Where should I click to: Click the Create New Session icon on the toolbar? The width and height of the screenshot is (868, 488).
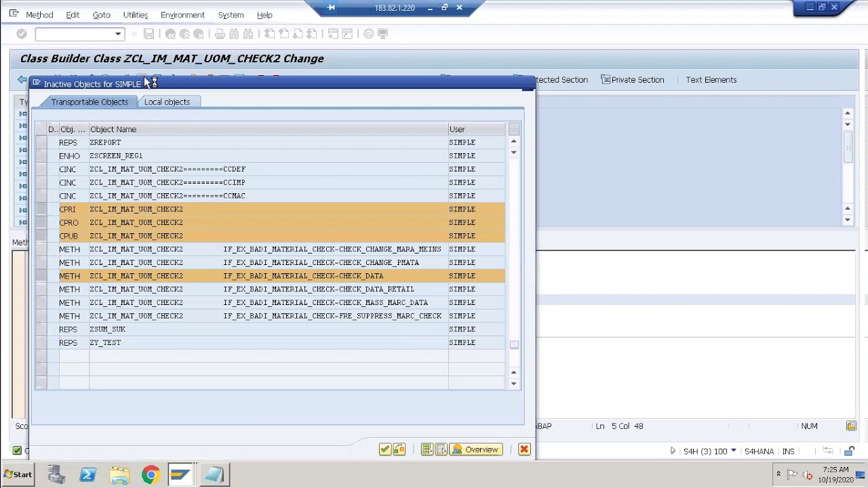point(333,34)
